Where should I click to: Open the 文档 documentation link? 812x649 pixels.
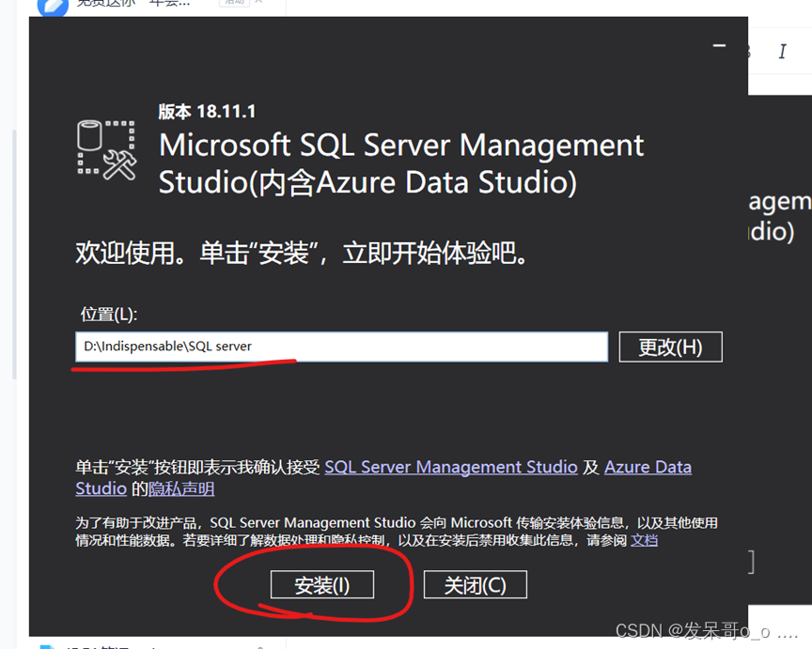[644, 540]
